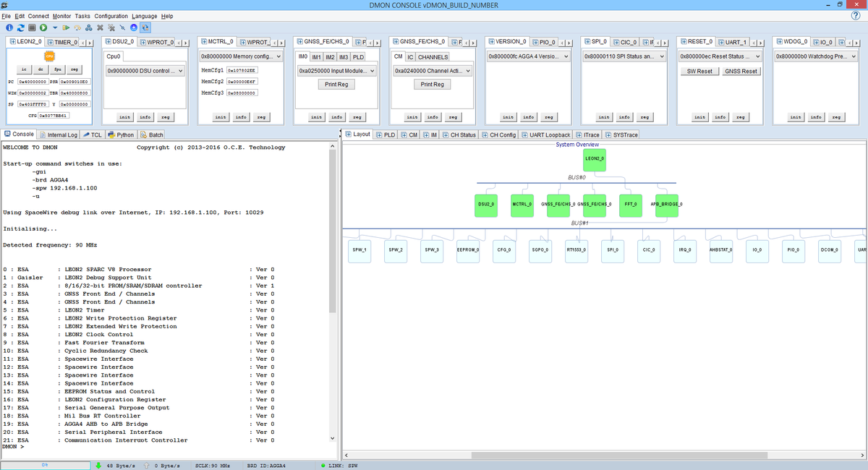The width and height of the screenshot is (868, 470).
Task: Click the reconnect refresh toolbar icon
Action: click(x=20, y=27)
